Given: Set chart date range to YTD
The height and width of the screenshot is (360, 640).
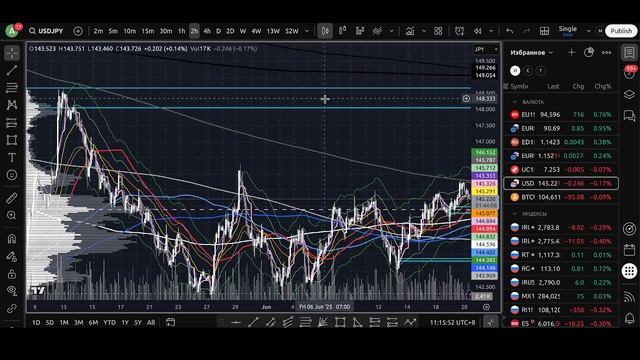Looking at the screenshot, I should 109,322.
